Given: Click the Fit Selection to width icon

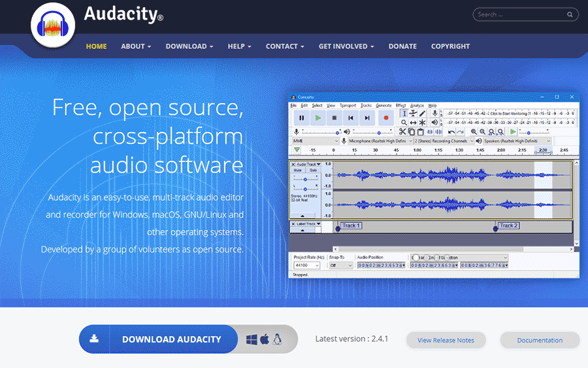Looking at the screenshot, I should (x=491, y=131).
